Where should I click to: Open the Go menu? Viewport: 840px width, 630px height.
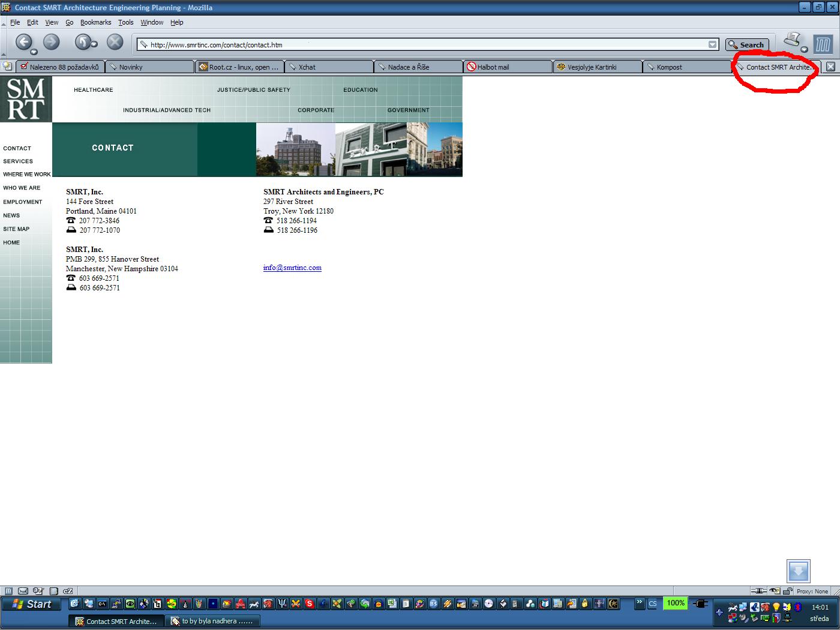(x=70, y=22)
